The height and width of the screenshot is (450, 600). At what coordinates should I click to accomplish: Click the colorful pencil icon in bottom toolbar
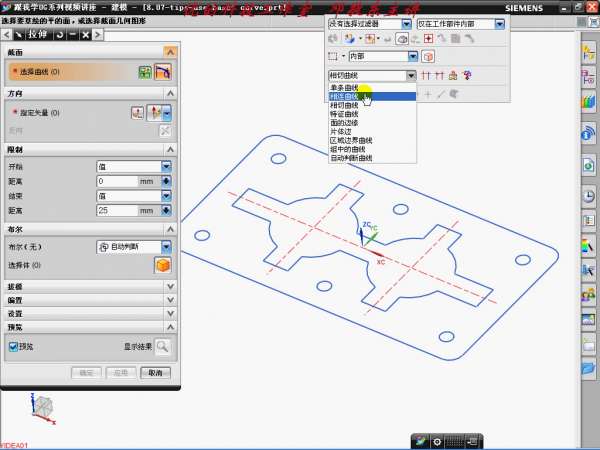421,442
